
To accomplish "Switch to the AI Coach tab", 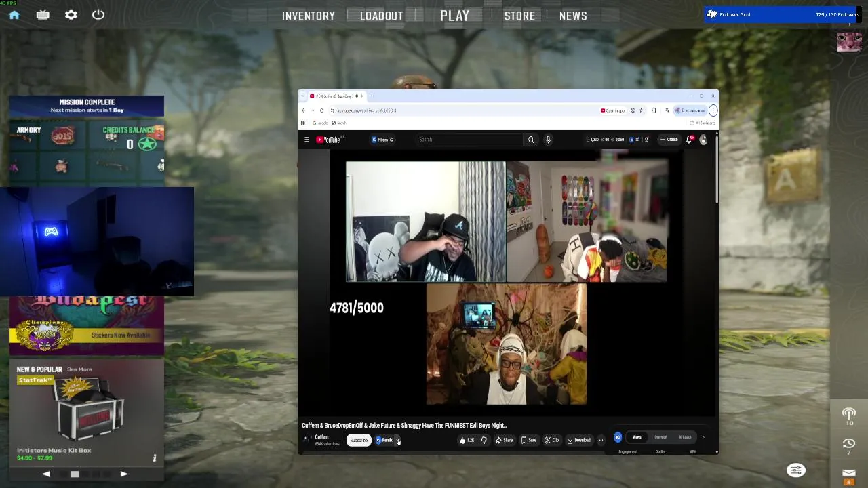I will click(x=685, y=437).
